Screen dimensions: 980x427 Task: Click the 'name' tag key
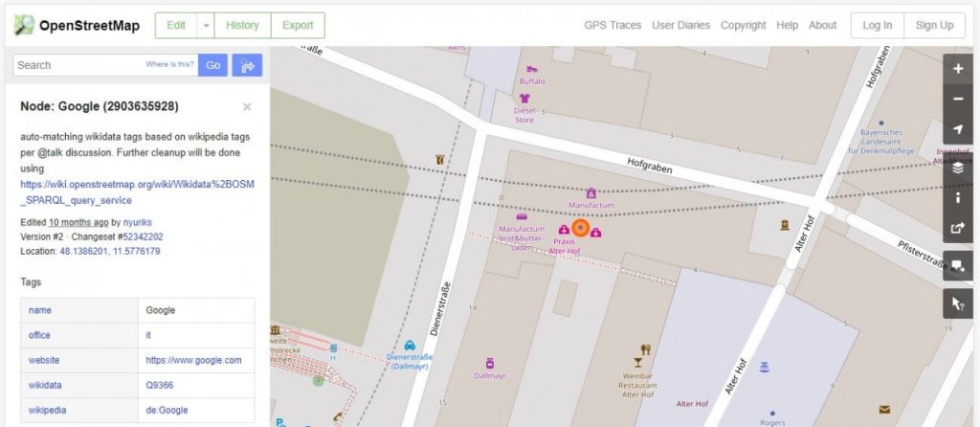coord(40,310)
